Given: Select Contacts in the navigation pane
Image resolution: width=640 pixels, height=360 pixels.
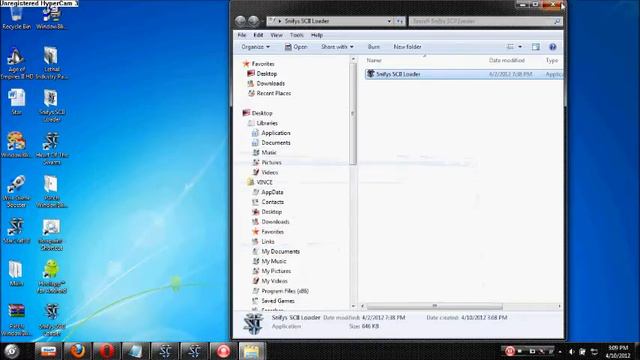Looking at the screenshot, I should [x=268, y=202].
